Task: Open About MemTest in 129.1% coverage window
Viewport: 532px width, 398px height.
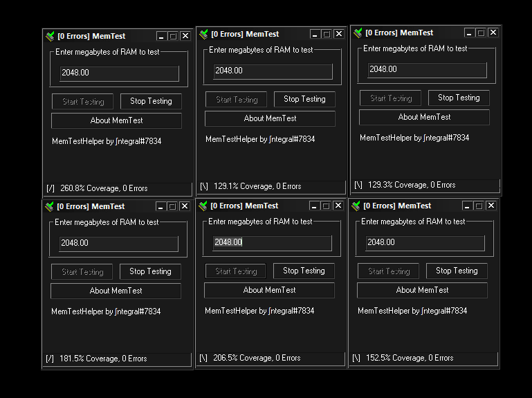Action: click(x=270, y=118)
